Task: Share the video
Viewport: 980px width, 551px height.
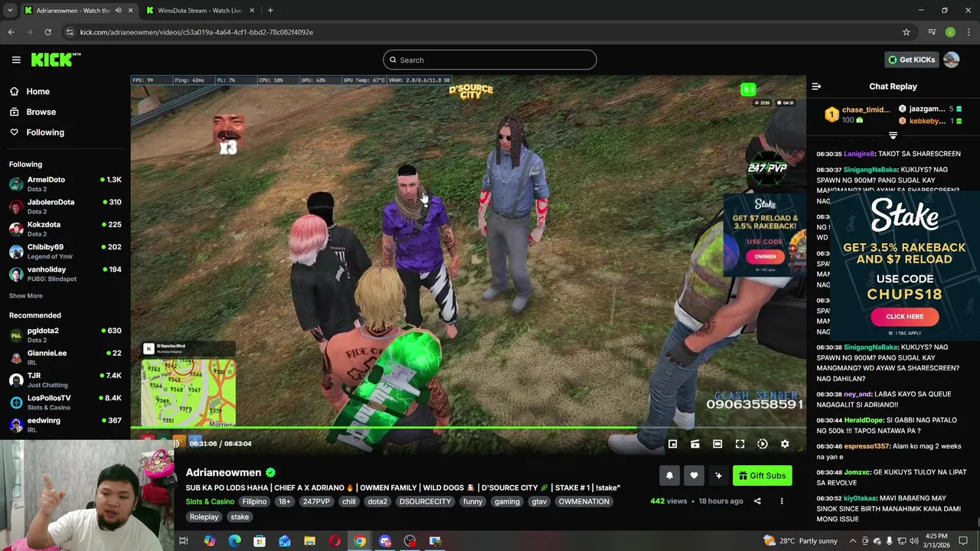Action: (757, 501)
